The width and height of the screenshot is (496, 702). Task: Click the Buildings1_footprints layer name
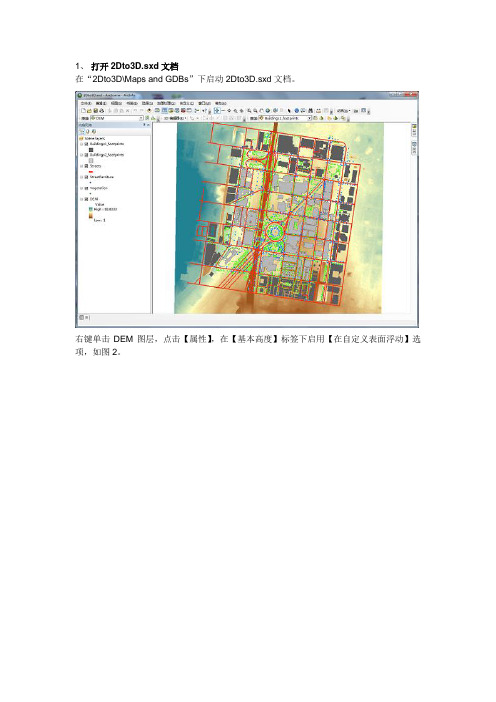tap(107, 144)
